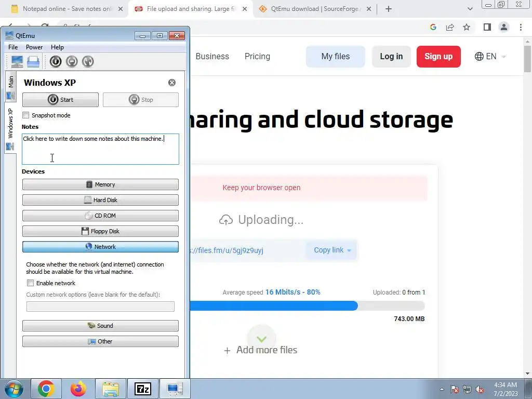Click the files.fm upload link URL
This screenshot has width=532, height=399.
click(227, 250)
